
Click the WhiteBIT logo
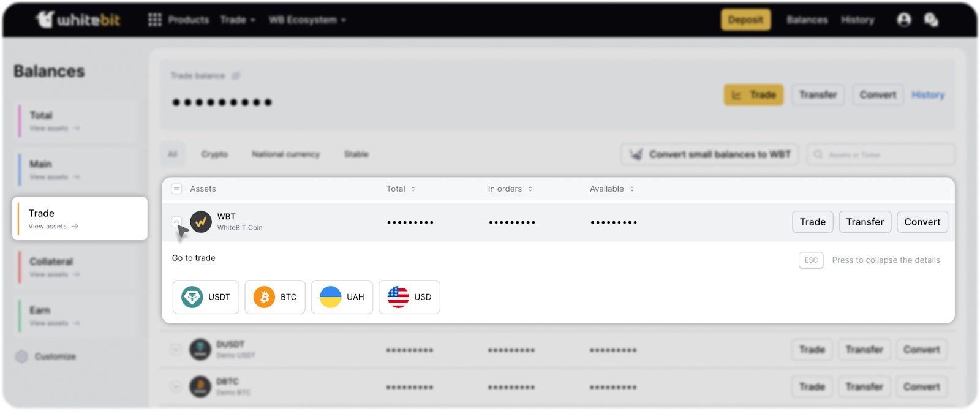coord(78,20)
